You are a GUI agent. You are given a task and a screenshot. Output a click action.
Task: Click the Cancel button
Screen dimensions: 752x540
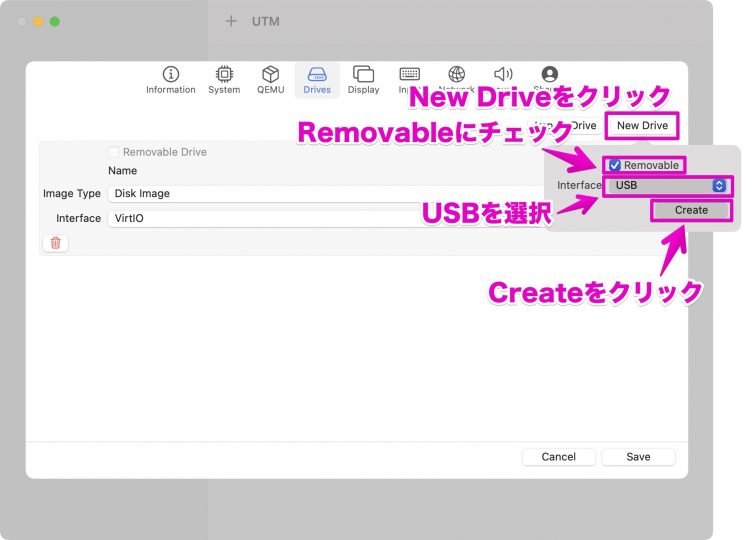point(559,457)
